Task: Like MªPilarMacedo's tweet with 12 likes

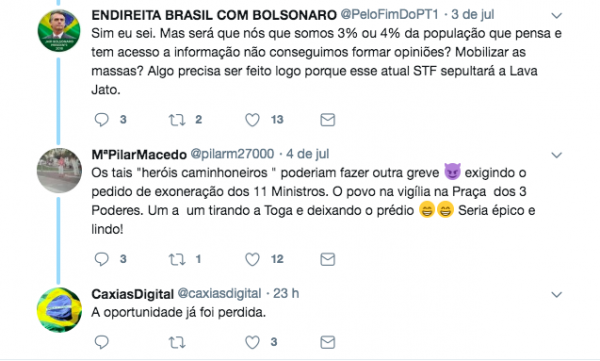Action: point(252,259)
